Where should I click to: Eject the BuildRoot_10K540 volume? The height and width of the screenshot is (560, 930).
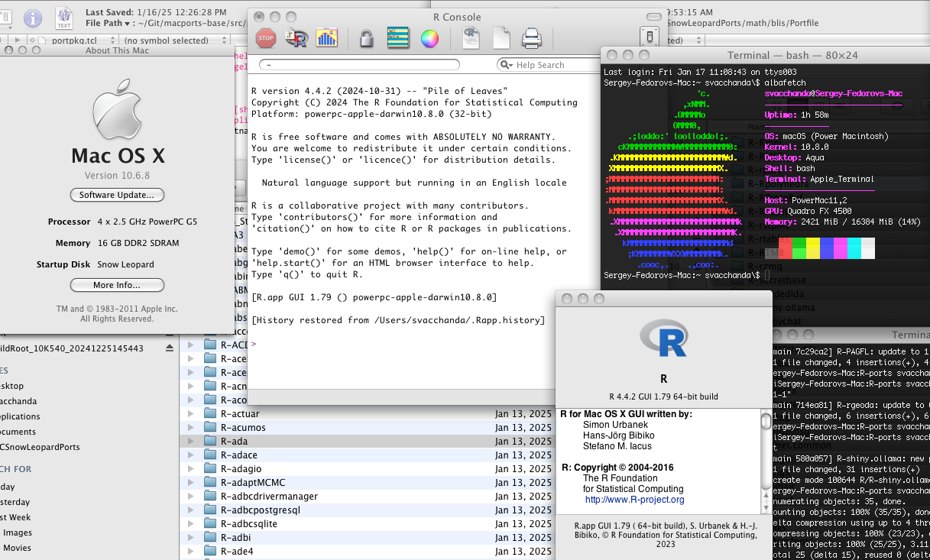click(170, 348)
